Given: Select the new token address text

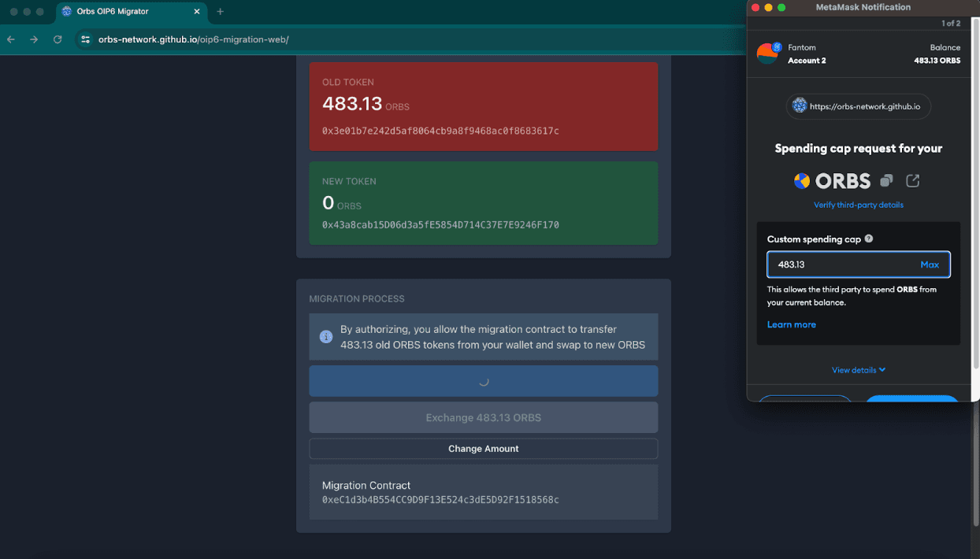Looking at the screenshot, I should (440, 225).
